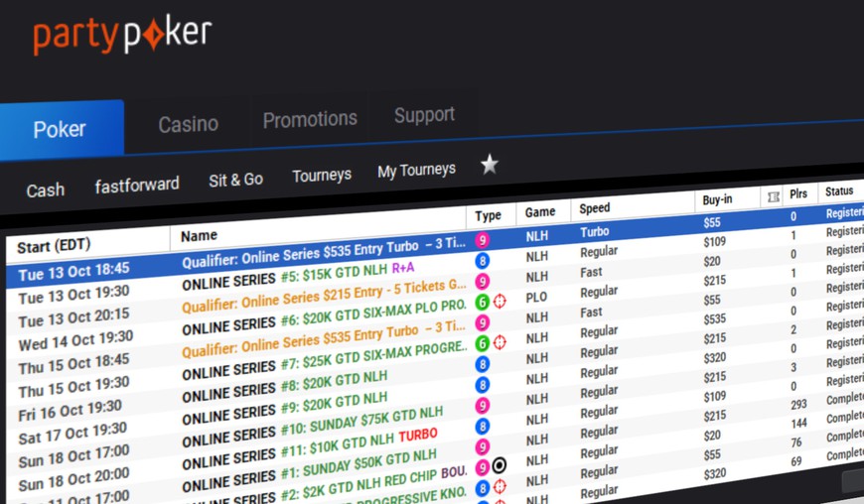Select the fastforward tab

click(137, 186)
